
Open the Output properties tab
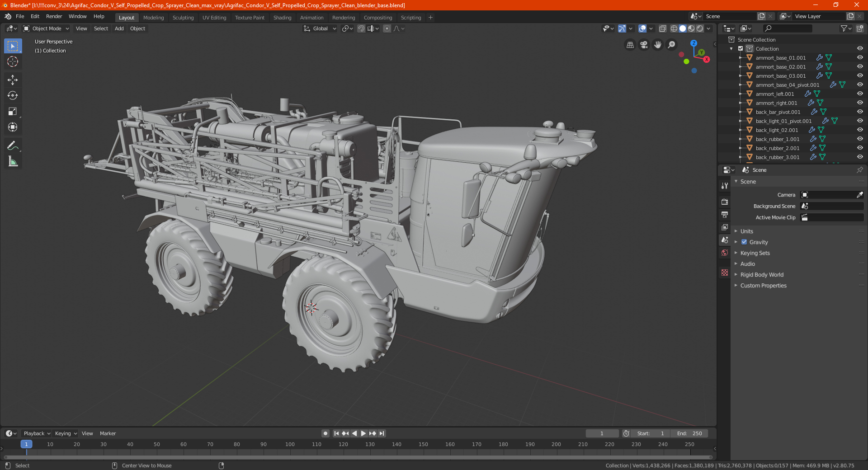point(725,214)
